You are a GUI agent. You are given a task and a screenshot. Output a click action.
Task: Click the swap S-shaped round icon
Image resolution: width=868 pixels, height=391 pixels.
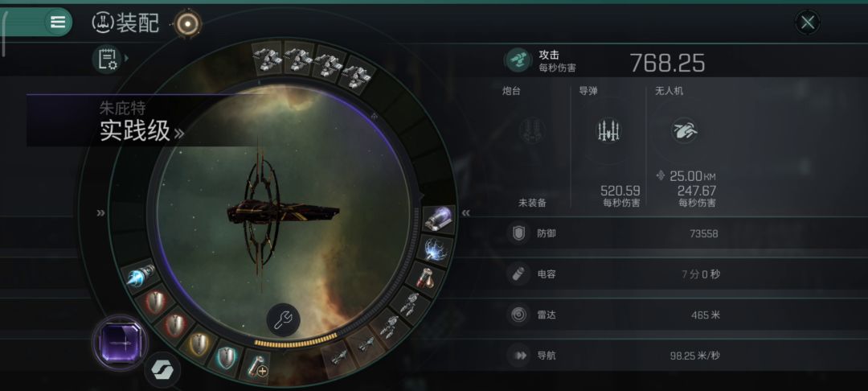click(x=162, y=368)
